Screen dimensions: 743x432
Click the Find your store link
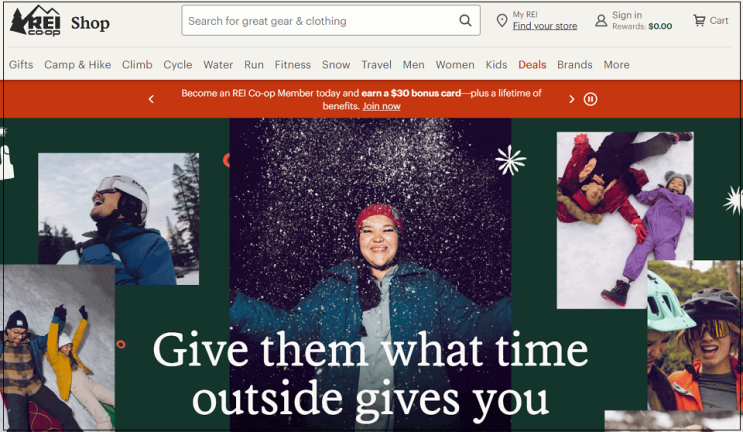[544, 26]
